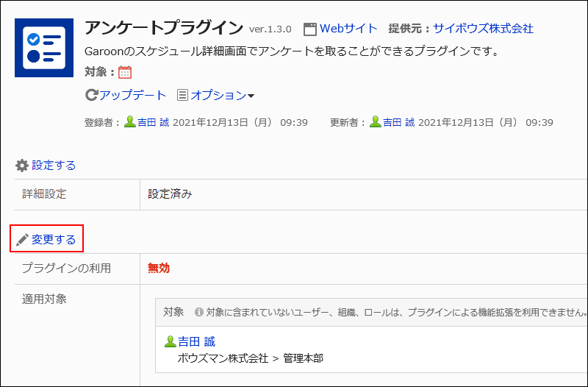Screen dimensions: 588x387
Task: Select the 適用対象 row label
Action: (x=44, y=299)
